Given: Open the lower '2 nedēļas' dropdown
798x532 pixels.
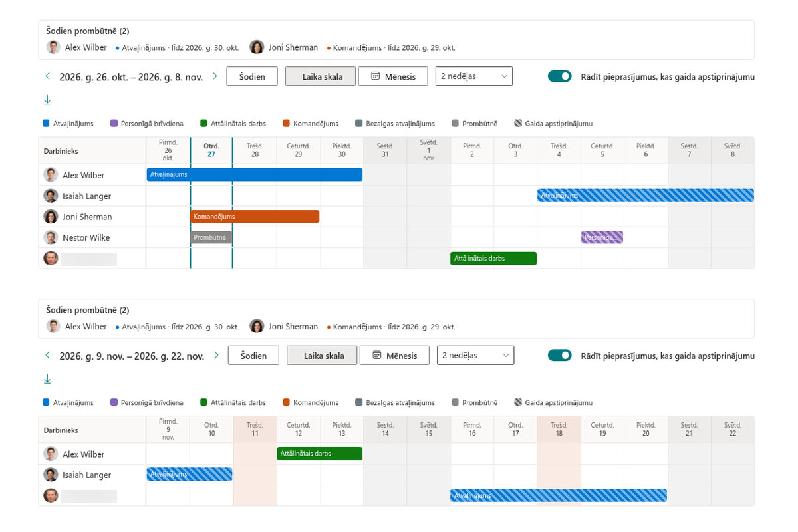Looking at the screenshot, I should point(475,356).
